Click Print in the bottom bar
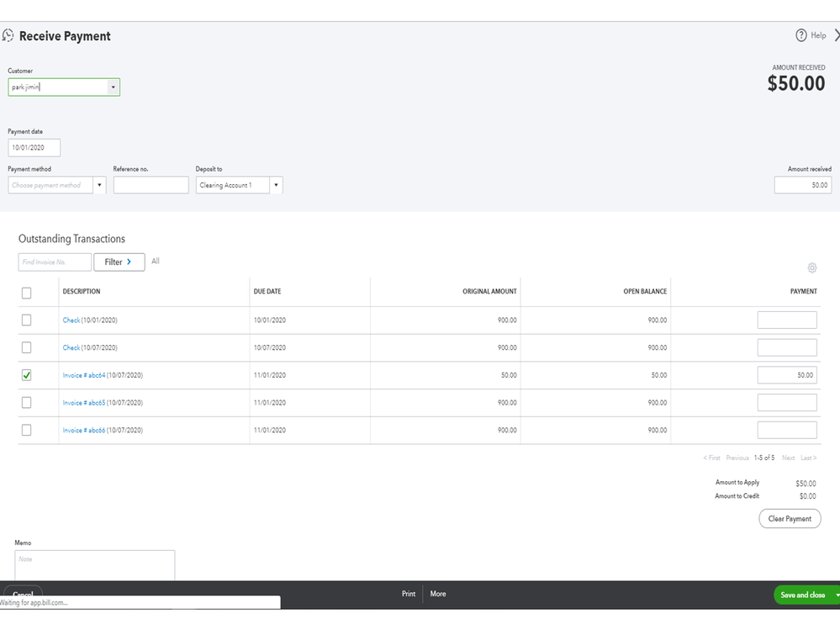 pos(409,594)
